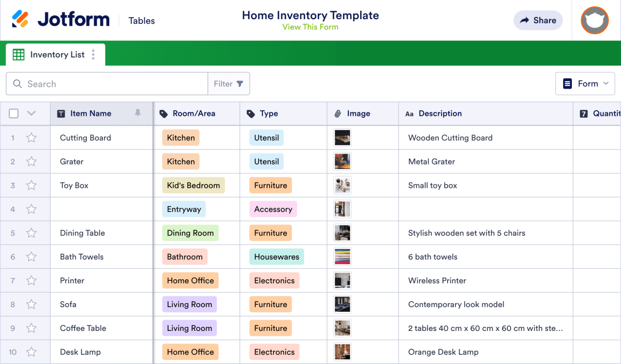
Task: Open the Filter options
Action: [x=229, y=83]
